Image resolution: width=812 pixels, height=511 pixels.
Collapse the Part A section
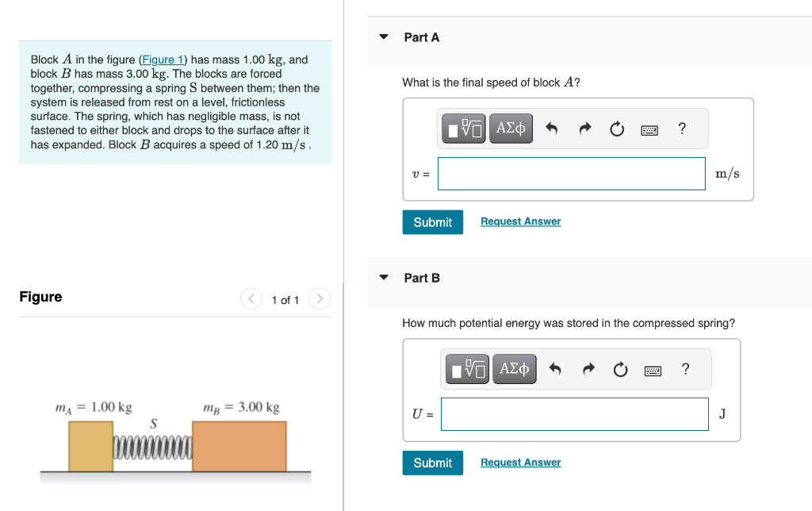click(x=383, y=36)
